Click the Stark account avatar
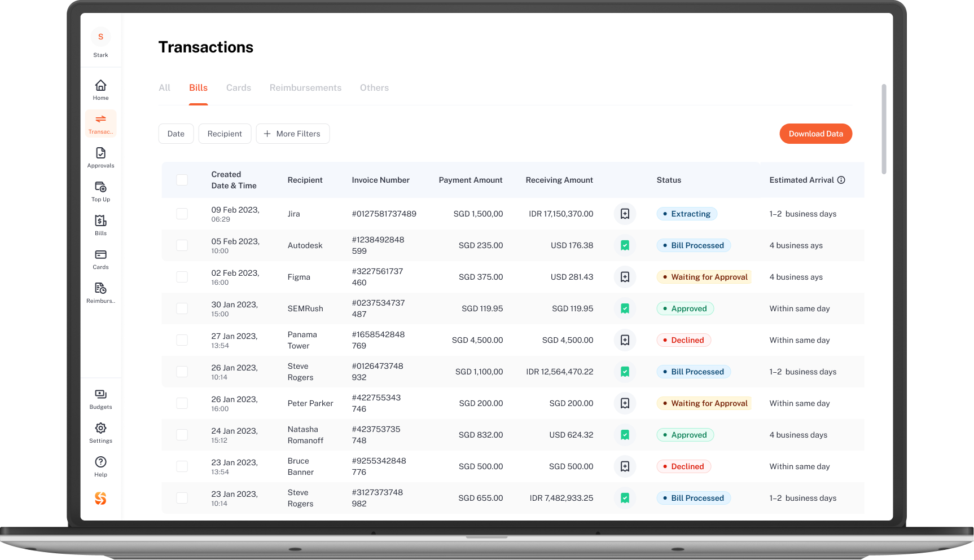This screenshot has width=974, height=560. click(x=100, y=37)
